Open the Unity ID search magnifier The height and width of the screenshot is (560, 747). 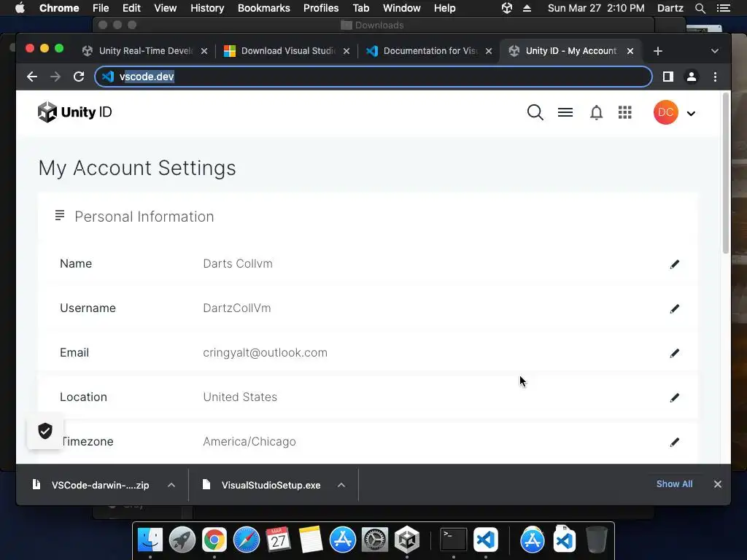(x=535, y=112)
